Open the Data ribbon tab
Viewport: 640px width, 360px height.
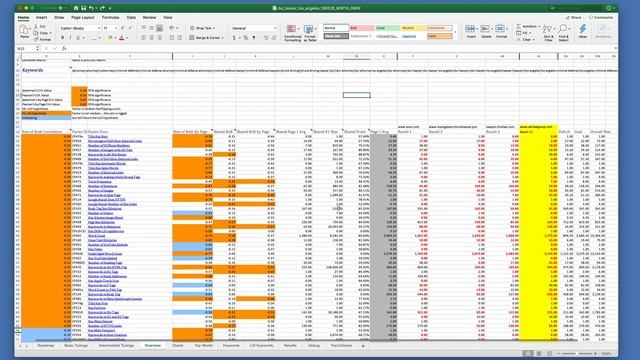pyautogui.click(x=131, y=18)
